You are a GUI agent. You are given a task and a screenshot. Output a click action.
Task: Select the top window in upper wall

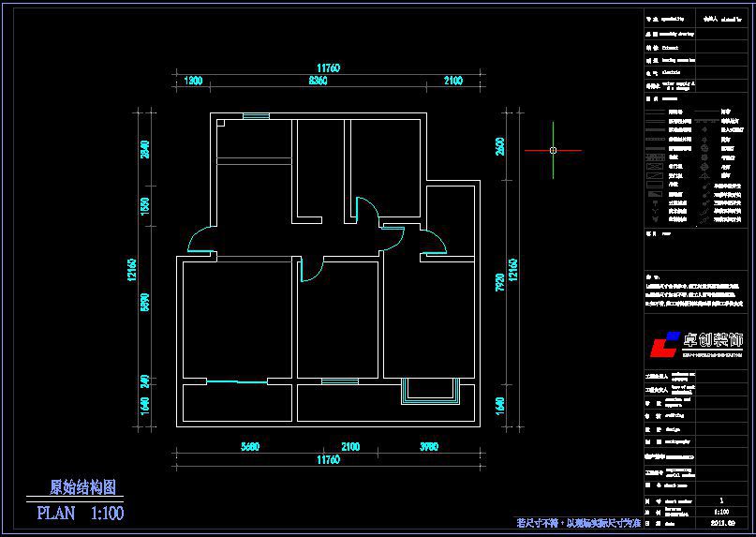click(x=255, y=116)
